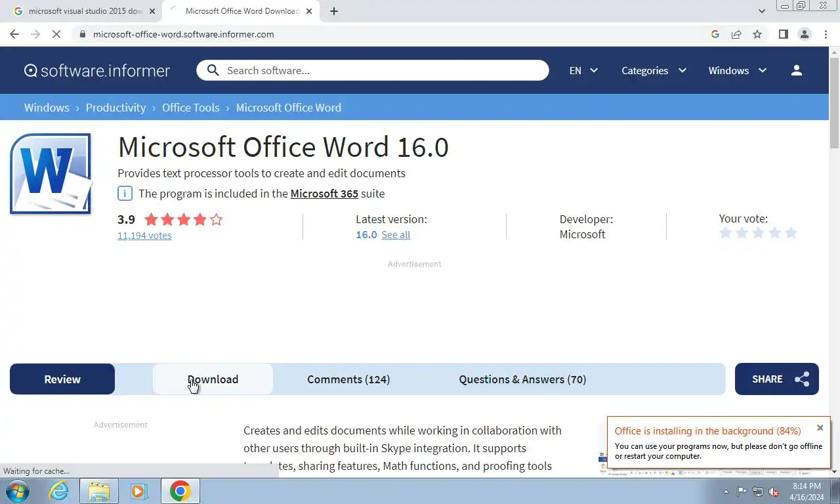Click the taskbar clock showing 8:14 PM
840x504 pixels.
click(807, 492)
